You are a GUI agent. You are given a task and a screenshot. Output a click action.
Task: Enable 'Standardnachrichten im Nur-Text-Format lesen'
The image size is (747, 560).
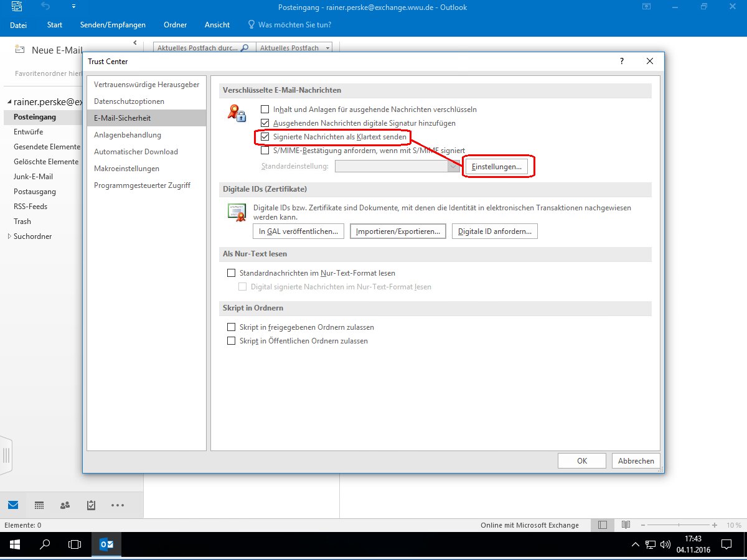click(232, 273)
